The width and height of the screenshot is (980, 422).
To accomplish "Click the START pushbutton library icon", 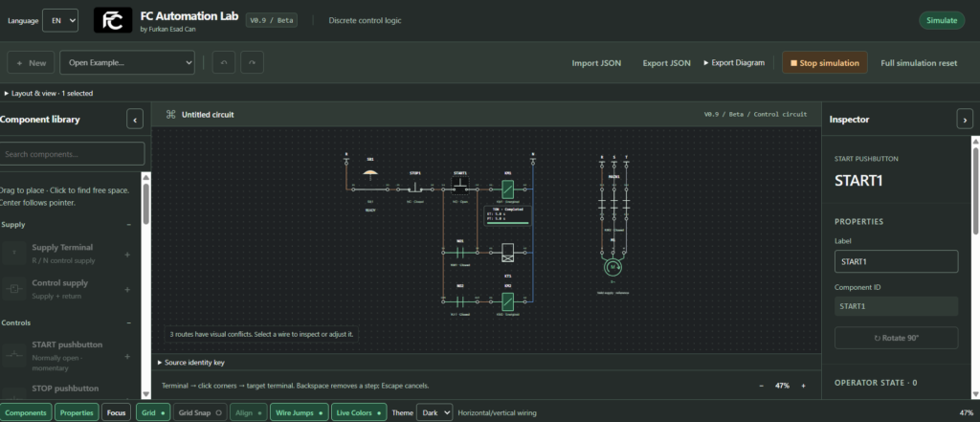I will [14, 355].
